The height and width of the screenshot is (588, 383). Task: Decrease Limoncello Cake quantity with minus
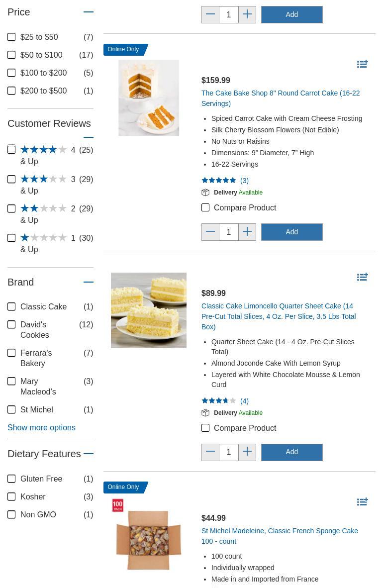(210, 452)
